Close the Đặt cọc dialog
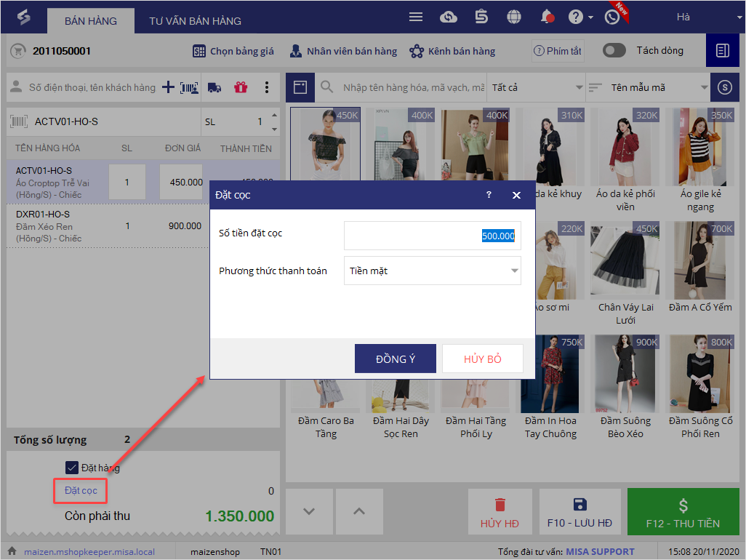Image resolution: width=746 pixels, height=560 pixels. click(x=516, y=195)
